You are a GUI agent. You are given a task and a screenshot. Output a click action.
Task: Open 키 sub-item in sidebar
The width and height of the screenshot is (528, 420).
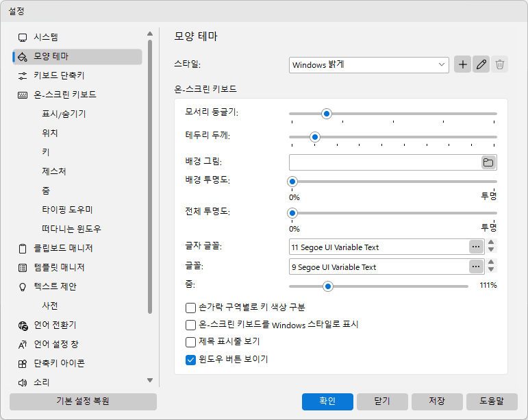click(46, 153)
